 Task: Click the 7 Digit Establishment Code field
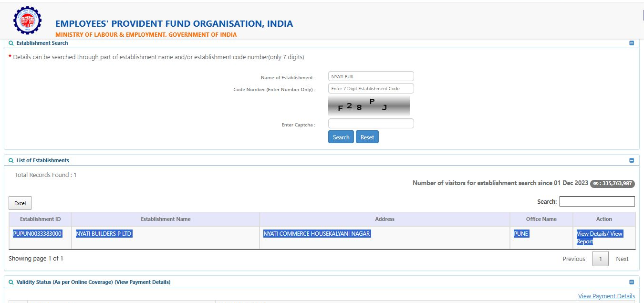(371, 89)
